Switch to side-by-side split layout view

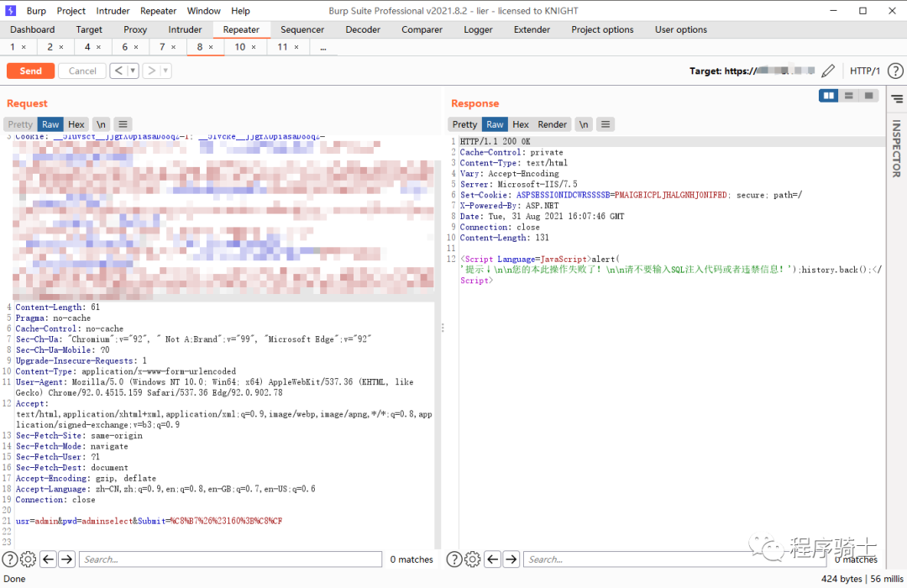829,96
